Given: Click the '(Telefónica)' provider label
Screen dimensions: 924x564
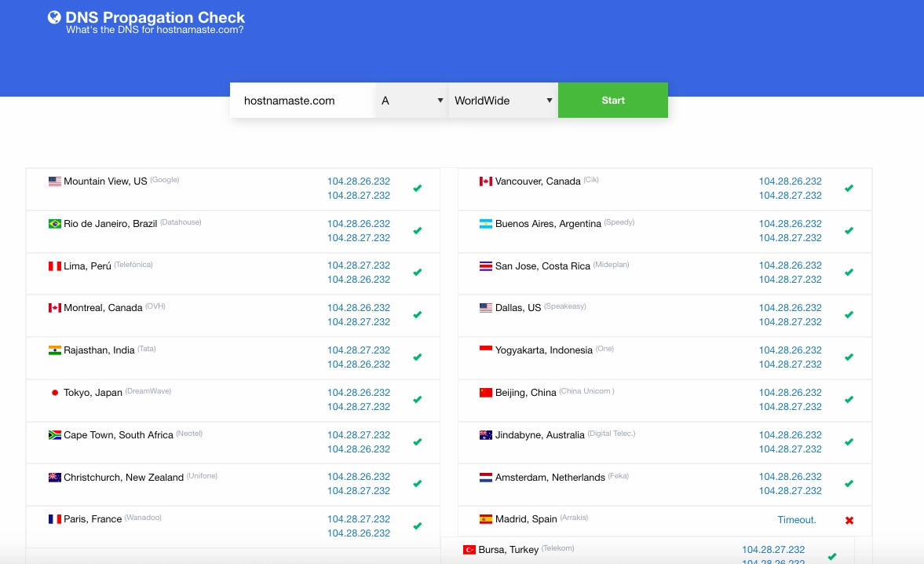Looking at the screenshot, I should click(133, 265).
